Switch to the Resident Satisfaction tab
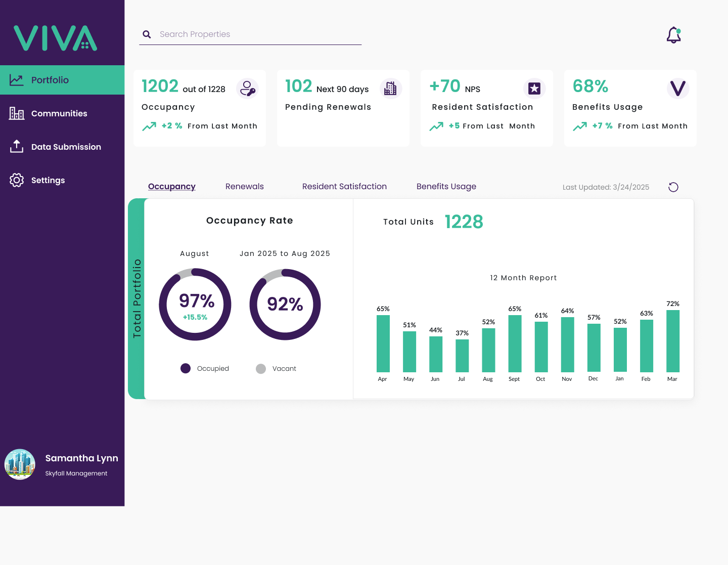The width and height of the screenshot is (728, 565). click(x=344, y=187)
